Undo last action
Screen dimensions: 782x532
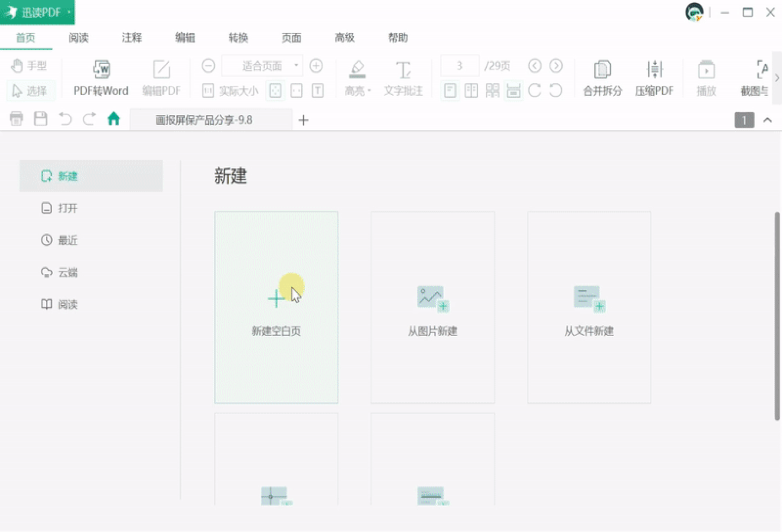pos(65,119)
